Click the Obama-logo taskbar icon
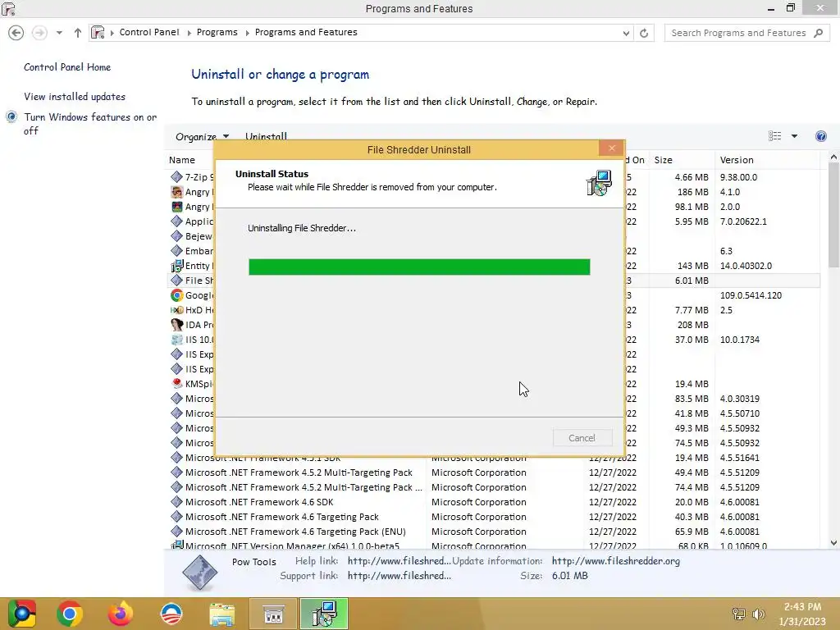This screenshot has width=840, height=630. click(171, 614)
